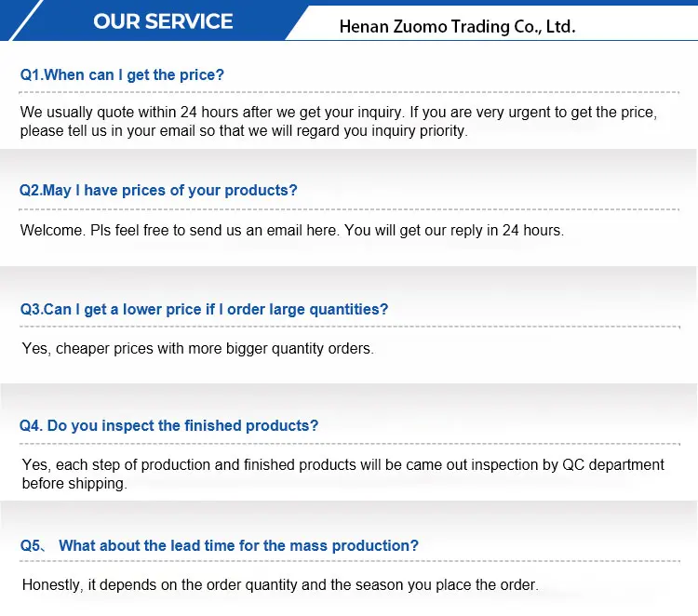Click the line about regarding your inquiry priority
698x616 pixels.
click(x=243, y=131)
